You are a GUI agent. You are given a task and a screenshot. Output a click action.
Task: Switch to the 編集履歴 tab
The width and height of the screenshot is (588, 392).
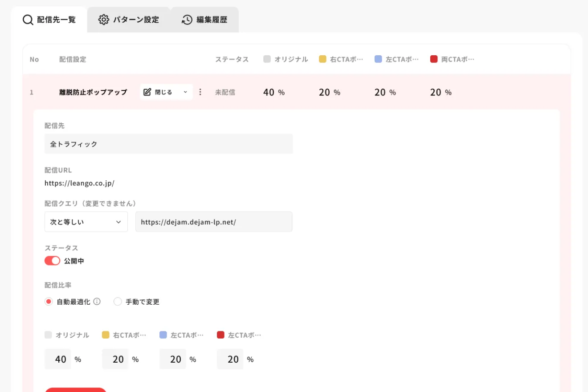pos(205,20)
